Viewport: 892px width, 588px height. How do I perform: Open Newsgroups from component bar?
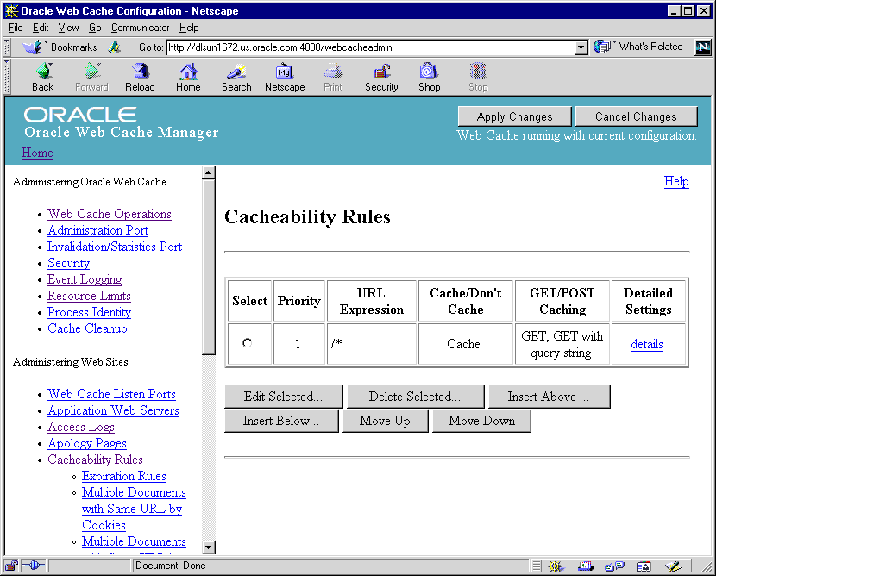pos(614,566)
